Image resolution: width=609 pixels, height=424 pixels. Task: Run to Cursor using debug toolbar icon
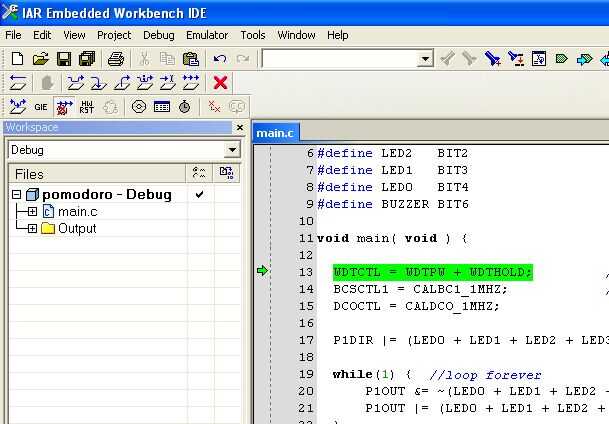pos(168,83)
